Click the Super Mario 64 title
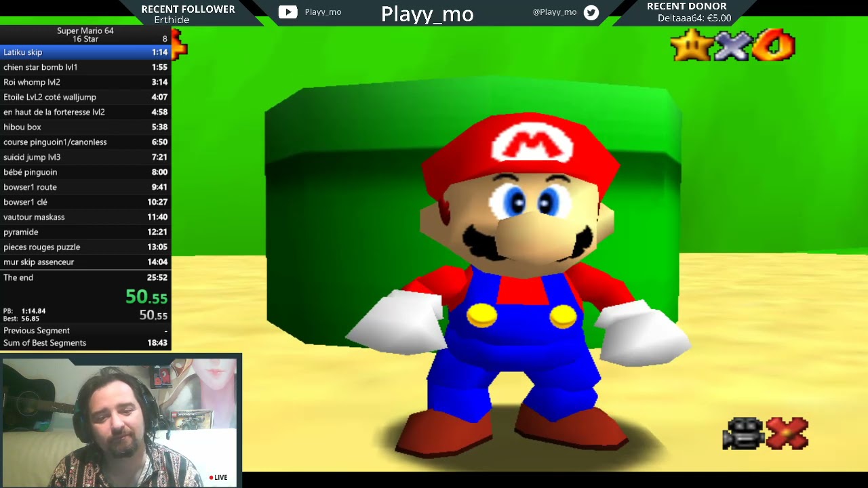 (85, 30)
